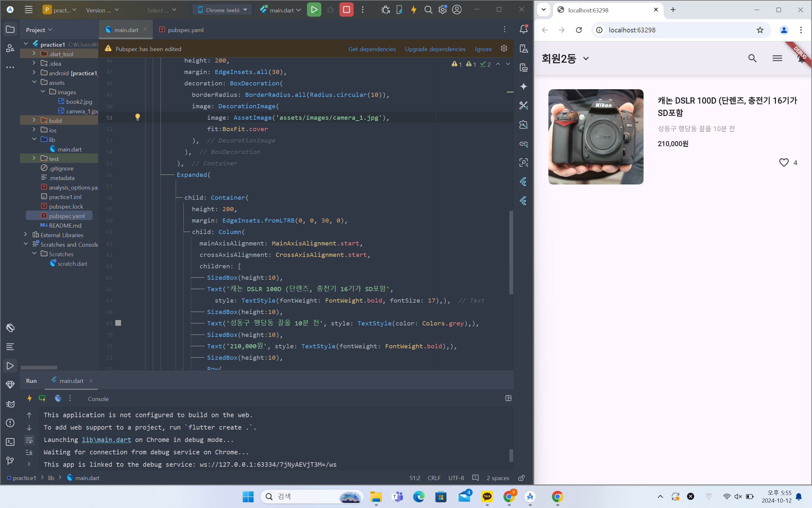
Task: Open the Project tool window folder icon
Action: tap(10, 29)
